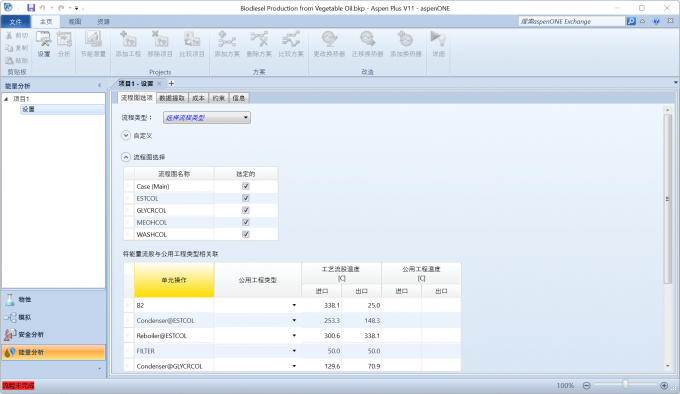
Task: Click the zoom in plus icon in status bar
Action: 664,385
